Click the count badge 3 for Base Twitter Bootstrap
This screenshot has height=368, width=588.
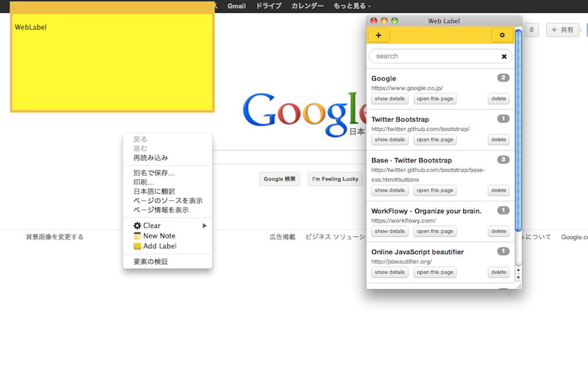(503, 160)
